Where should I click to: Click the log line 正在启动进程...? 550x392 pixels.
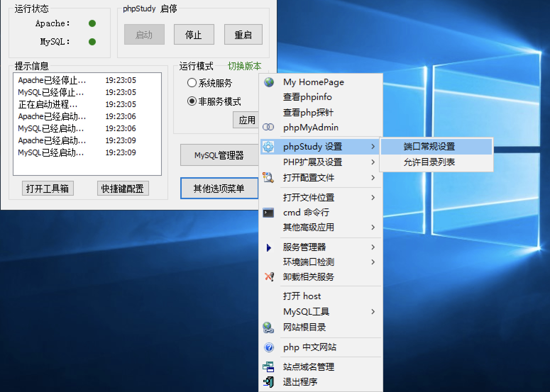[87, 104]
